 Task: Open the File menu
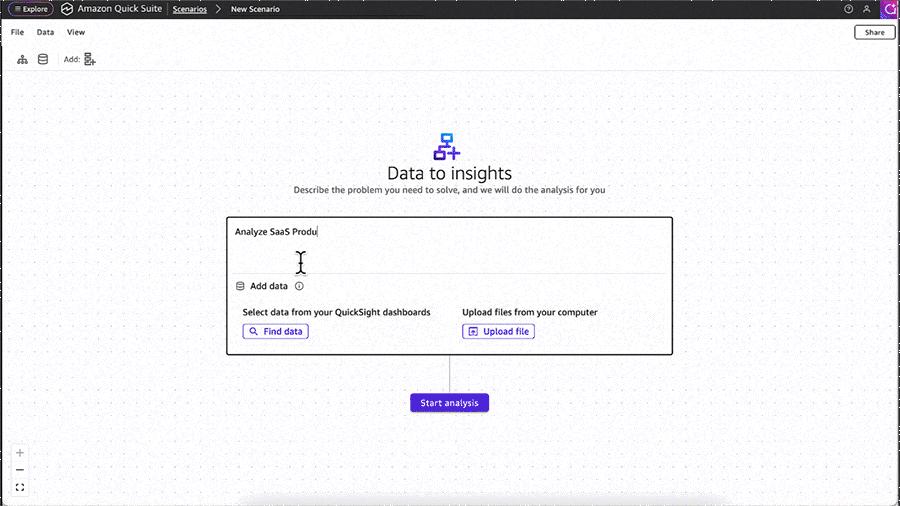pyautogui.click(x=17, y=32)
